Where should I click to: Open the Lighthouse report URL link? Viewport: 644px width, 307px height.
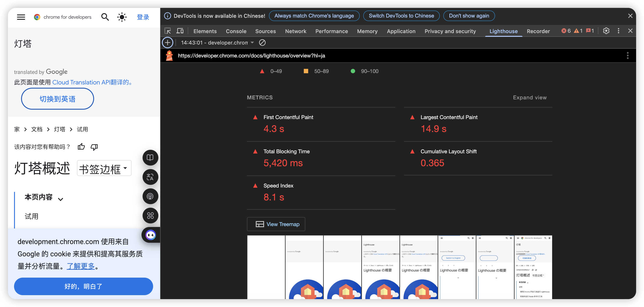(251, 55)
